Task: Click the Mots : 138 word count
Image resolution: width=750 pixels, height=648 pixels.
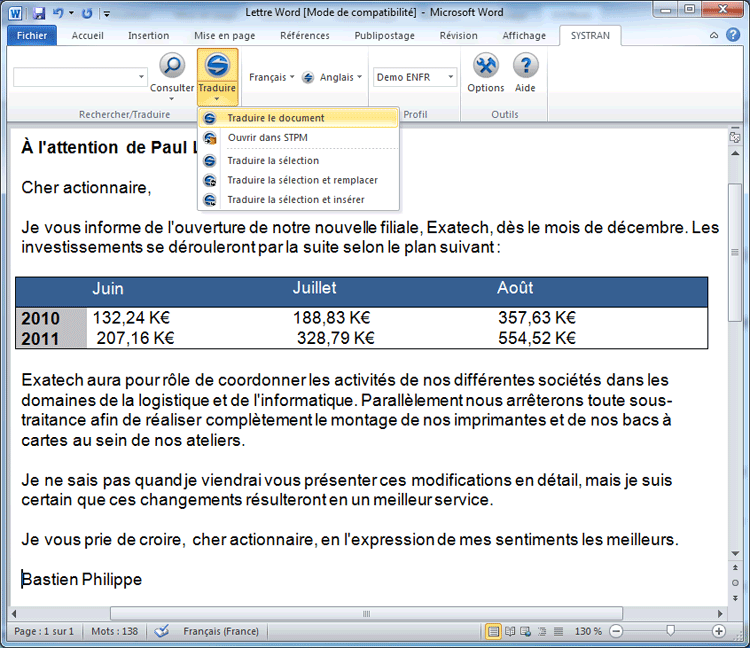Action: click(x=114, y=631)
